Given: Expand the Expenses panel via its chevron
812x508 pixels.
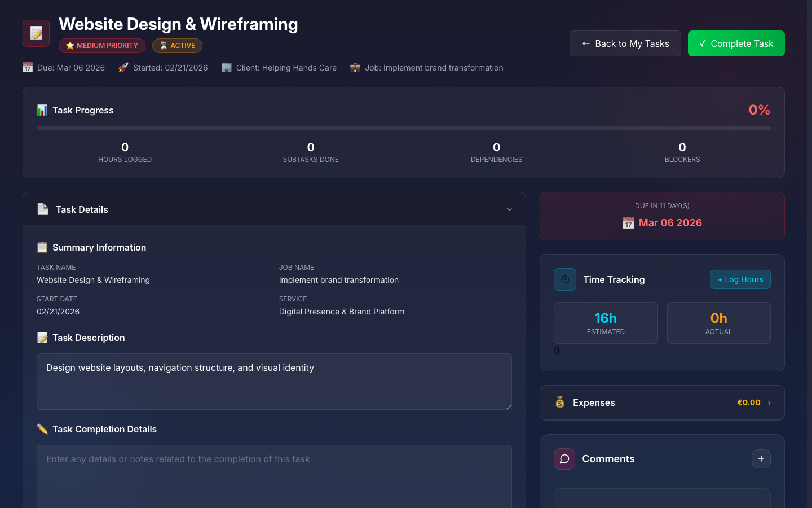Looking at the screenshot, I should (769, 402).
